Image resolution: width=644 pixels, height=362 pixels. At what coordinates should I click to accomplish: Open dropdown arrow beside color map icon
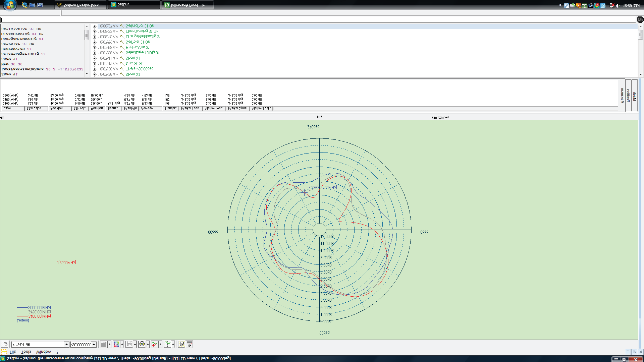(122, 344)
